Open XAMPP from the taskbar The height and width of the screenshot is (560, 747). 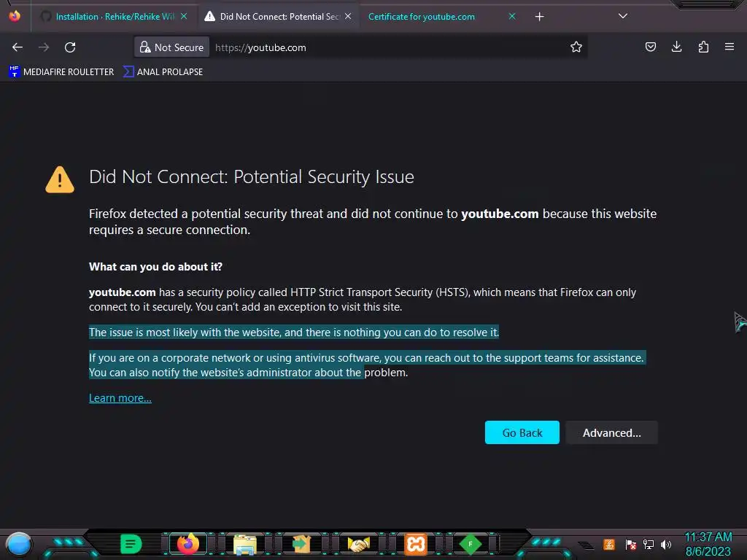coord(415,544)
